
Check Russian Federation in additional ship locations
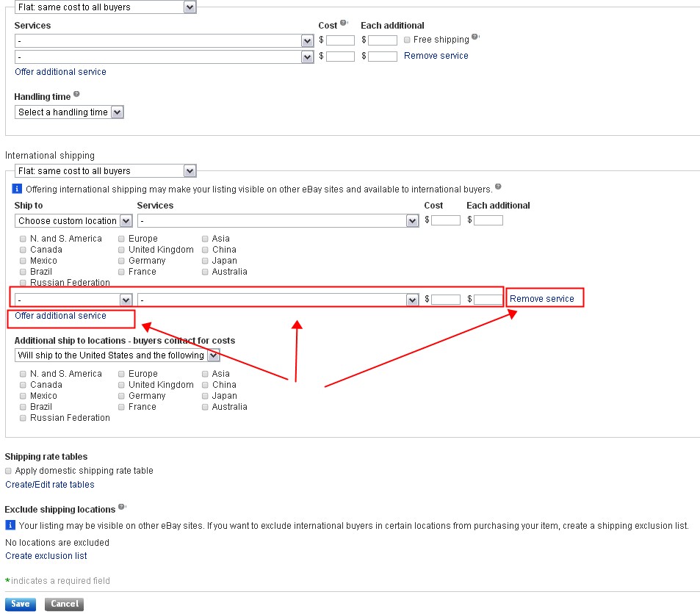pos(23,418)
